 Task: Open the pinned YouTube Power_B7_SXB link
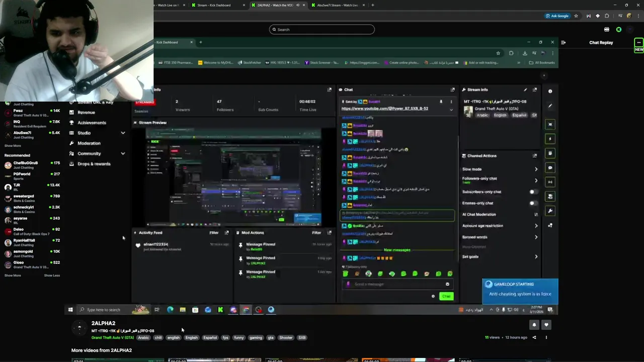click(384, 109)
